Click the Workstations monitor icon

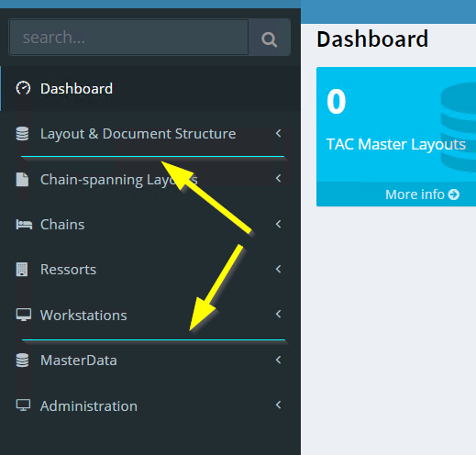click(24, 315)
